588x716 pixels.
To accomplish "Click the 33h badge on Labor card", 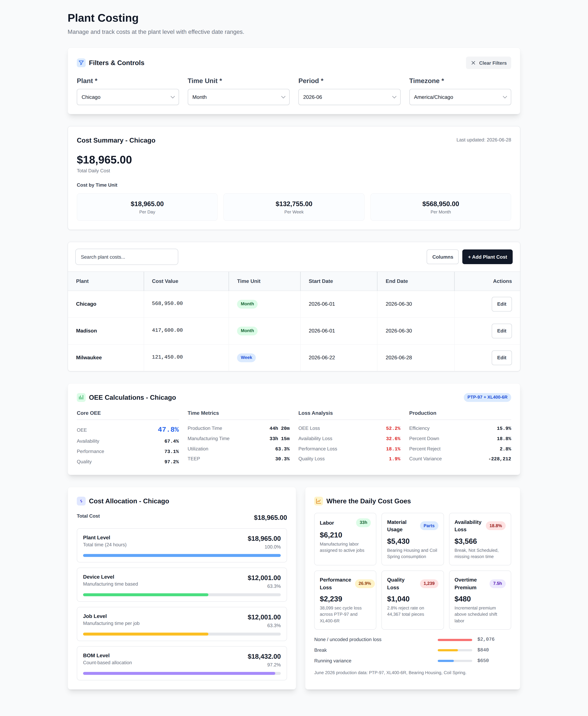I will point(363,523).
